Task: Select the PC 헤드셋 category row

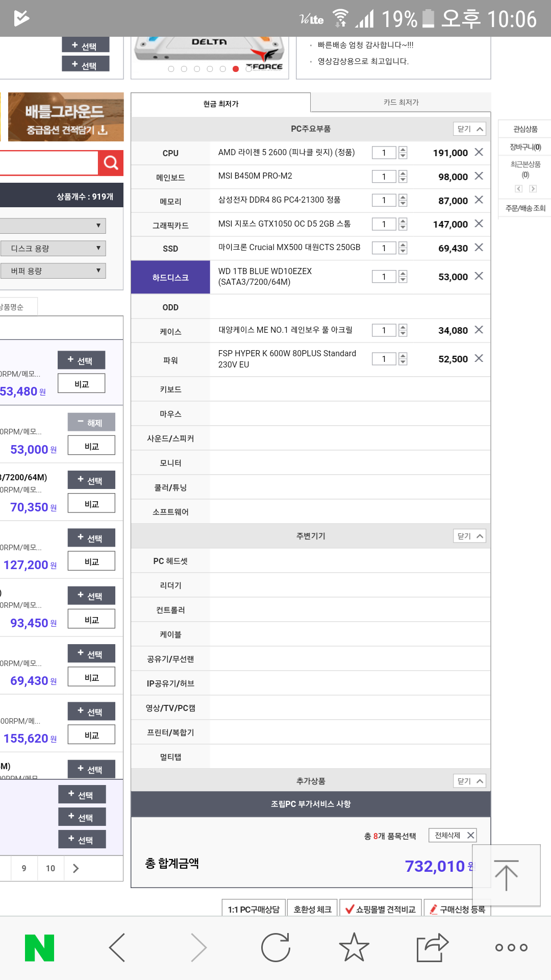Action: pyautogui.click(x=170, y=561)
